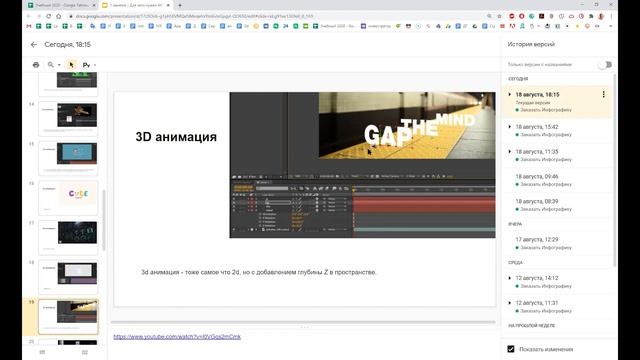The height and width of the screenshot is (360, 640).
Task: Select the cursor arrow tool
Action: click(71, 65)
